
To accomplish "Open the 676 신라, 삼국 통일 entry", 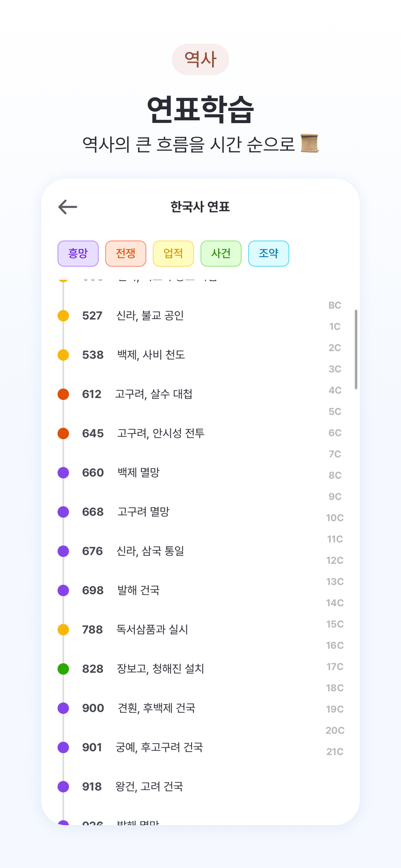I will click(150, 551).
